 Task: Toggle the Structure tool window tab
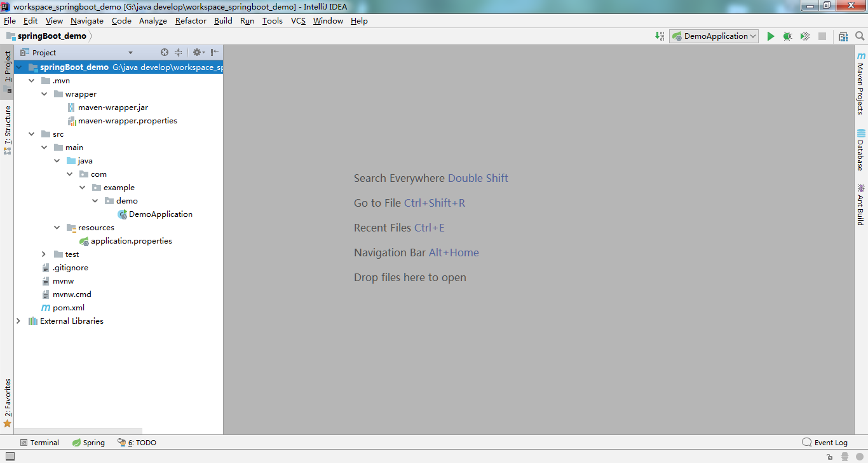click(x=8, y=130)
